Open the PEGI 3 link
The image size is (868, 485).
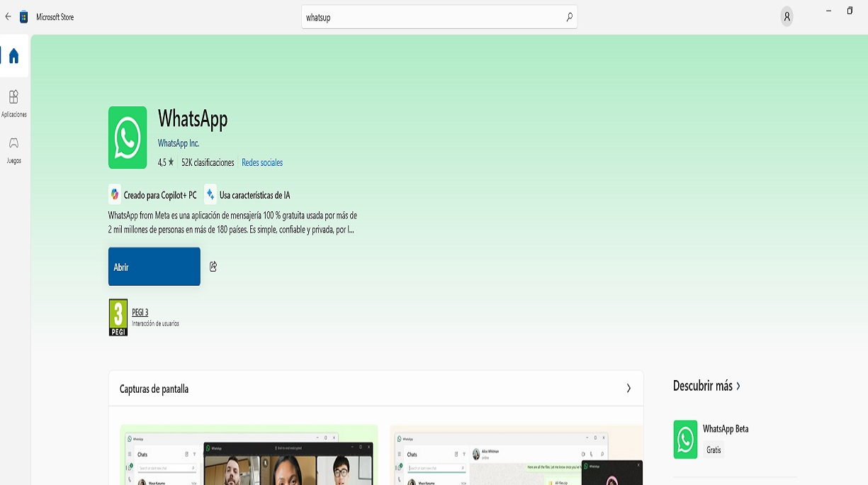(140, 312)
